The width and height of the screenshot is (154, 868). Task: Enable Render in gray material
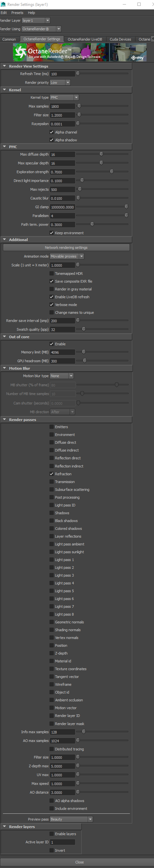[52, 289]
